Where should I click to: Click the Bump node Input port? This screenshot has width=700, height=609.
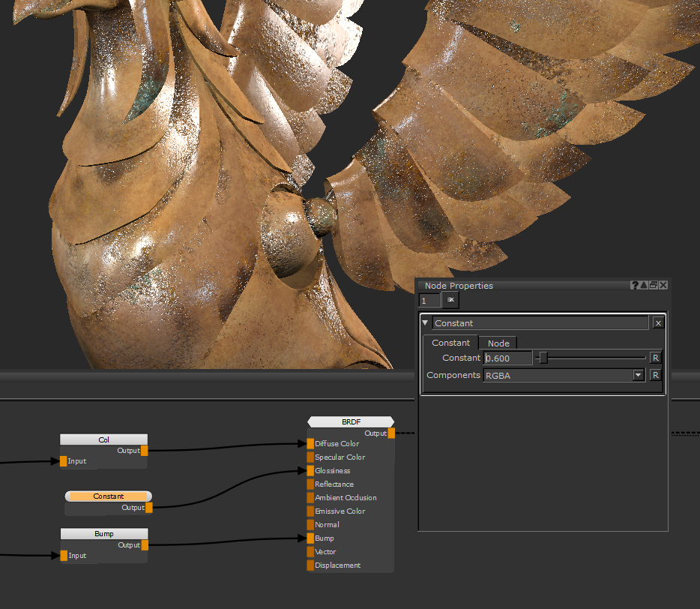click(x=64, y=556)
